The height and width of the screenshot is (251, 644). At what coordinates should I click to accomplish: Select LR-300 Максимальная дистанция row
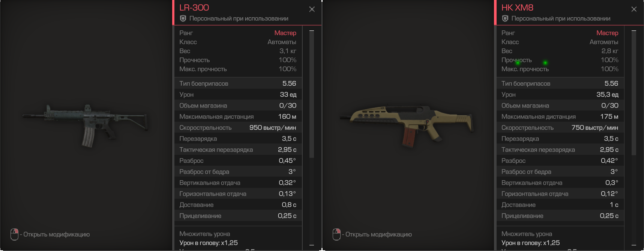pos(238,116)
